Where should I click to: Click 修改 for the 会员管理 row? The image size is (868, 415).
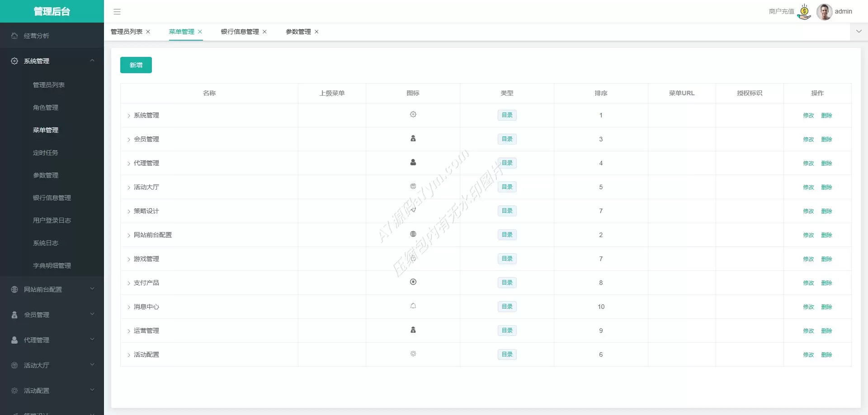point(808,140)
